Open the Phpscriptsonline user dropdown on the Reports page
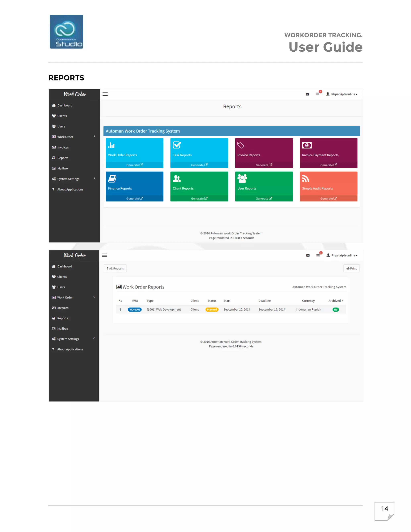The image size is (411, 532). [x=342, y=94]
